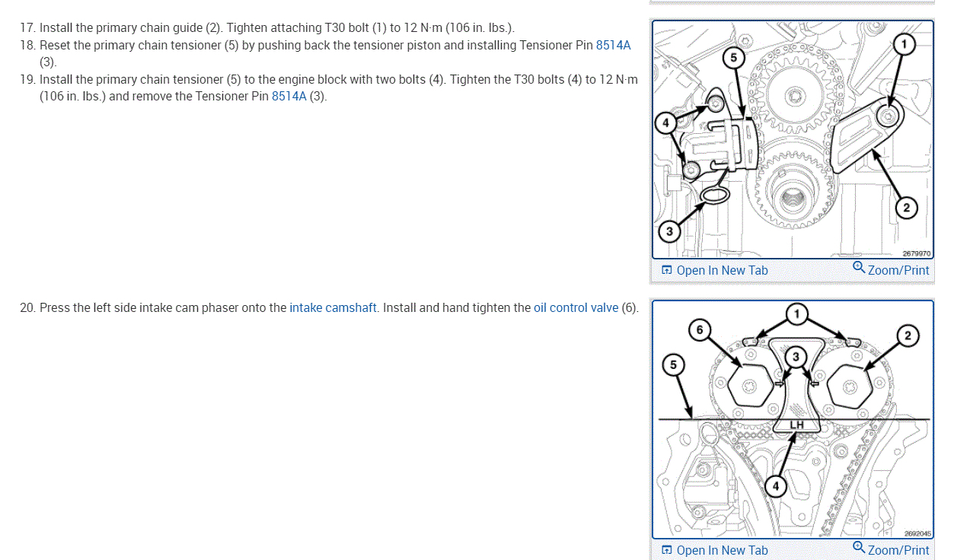
Task: Select callout 6 in the cam phaser diagram
Action: pyautogui.click(x=700, y=330)
